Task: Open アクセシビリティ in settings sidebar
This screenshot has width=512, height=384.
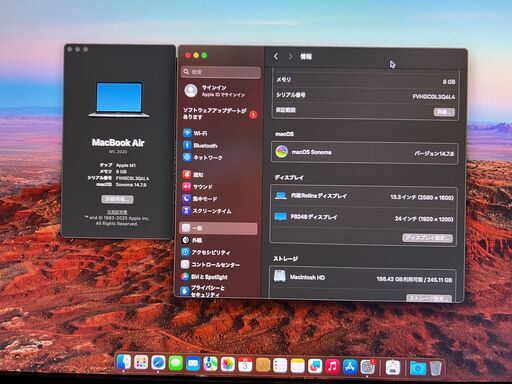Action: pos(218,252)
